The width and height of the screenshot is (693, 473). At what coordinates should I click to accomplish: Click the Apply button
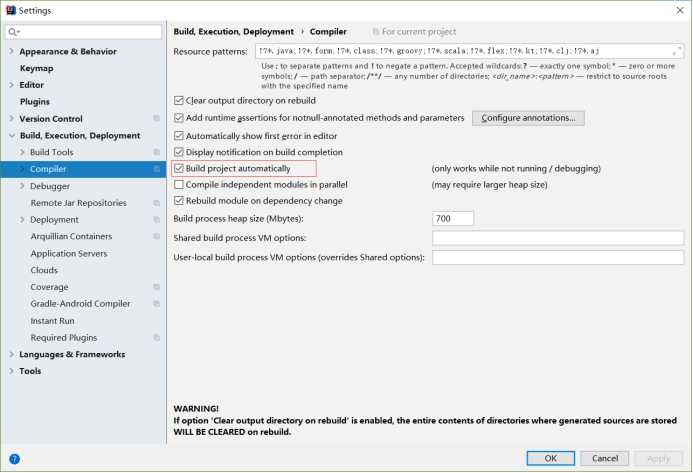(659, 458)
